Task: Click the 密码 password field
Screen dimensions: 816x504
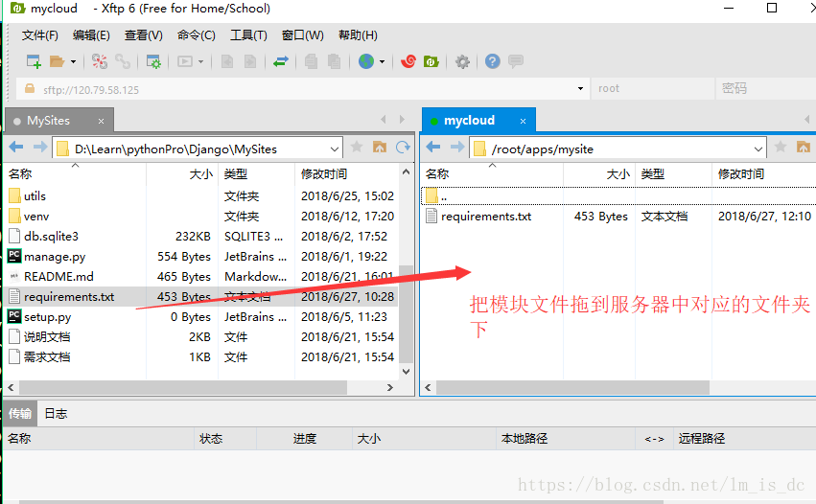Action: click(x=765, y=88)
